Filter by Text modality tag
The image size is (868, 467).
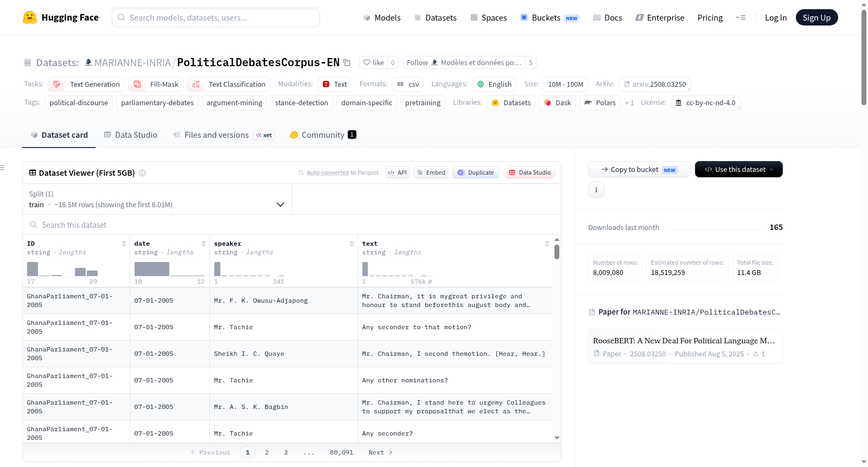(335, 84)
